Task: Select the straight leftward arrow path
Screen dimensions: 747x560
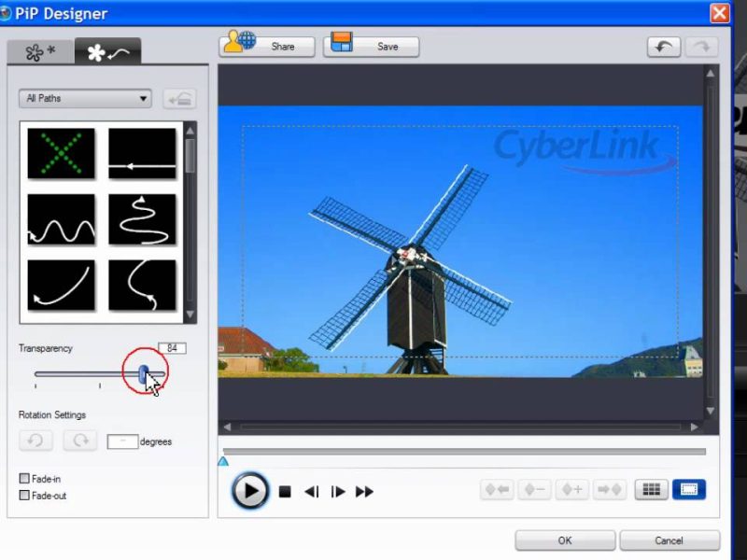Action: pos(142,153)
